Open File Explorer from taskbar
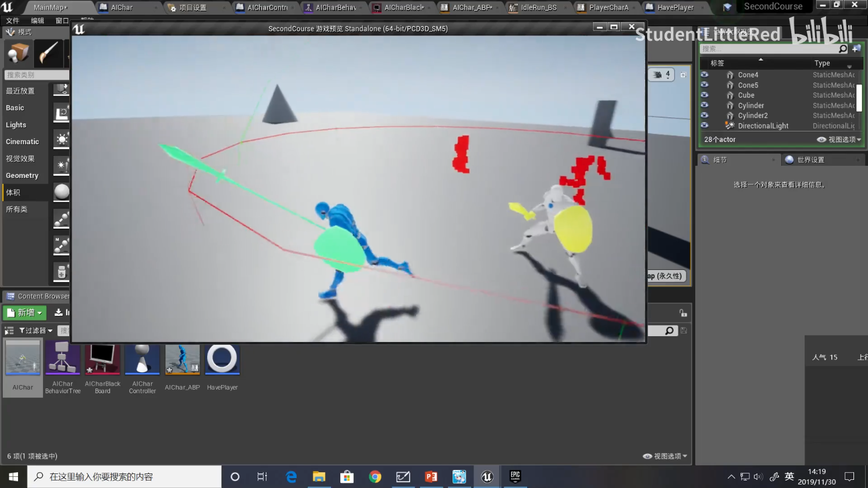 click(319, 477)
